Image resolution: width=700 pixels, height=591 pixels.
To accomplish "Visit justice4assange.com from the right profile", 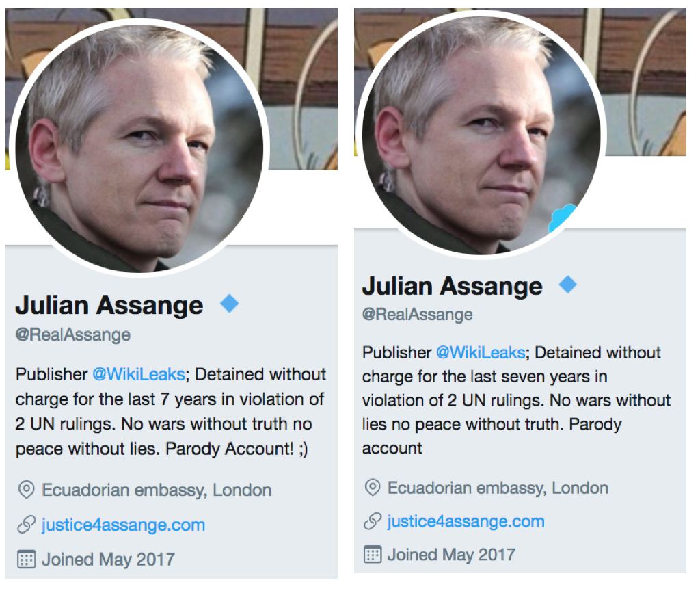I will (466, 521).
